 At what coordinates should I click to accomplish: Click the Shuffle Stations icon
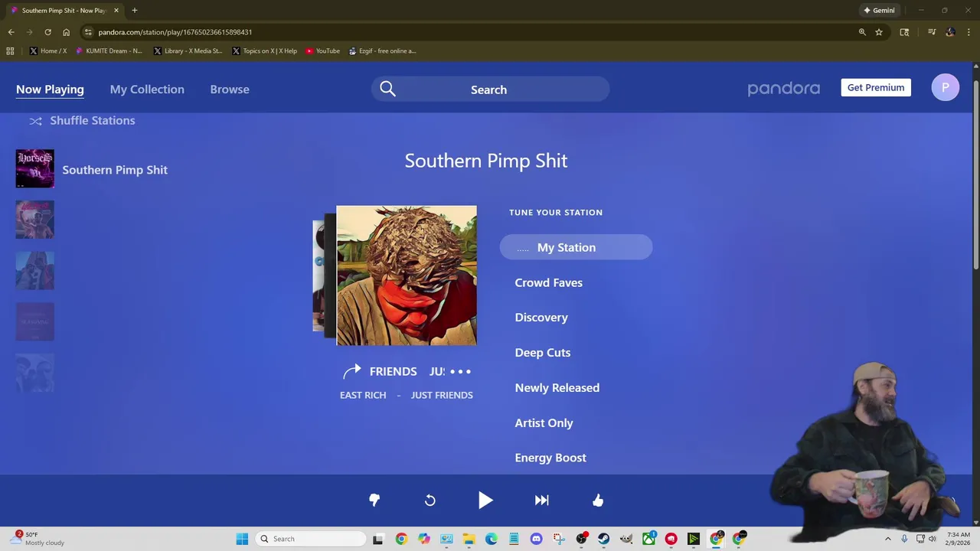[35, 121]
